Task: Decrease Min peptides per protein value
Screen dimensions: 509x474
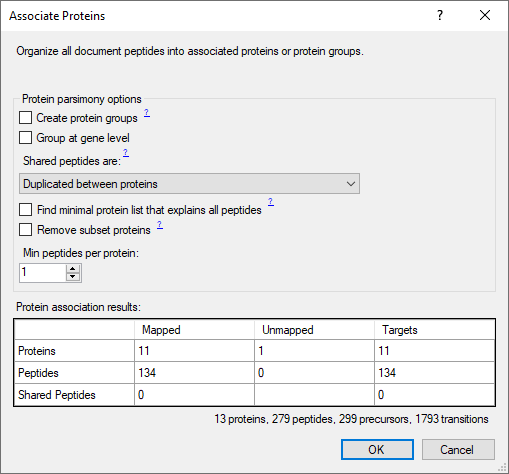Action: click(73, 277)
